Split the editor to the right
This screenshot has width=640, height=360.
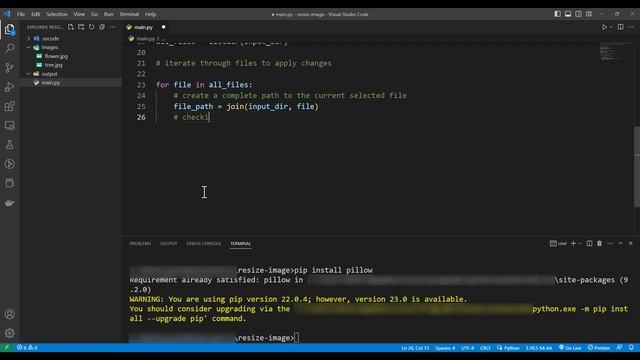click(x=620, y=27)
